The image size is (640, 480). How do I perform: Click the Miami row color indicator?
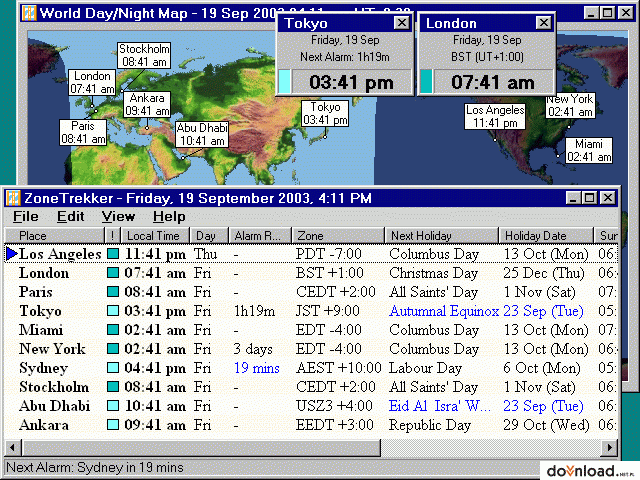click(113, 330)
